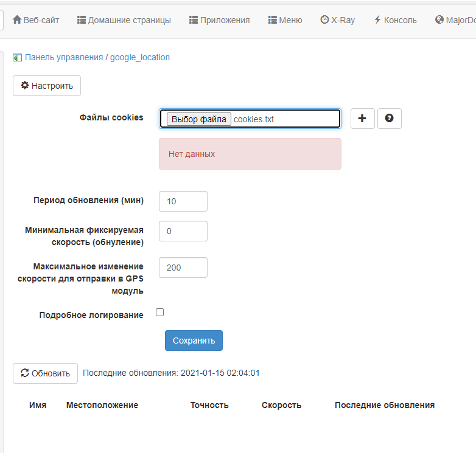The width and height of the screenshot is (476, 453).
Task: Open the Консоль menu item
Action: pyautogui.click(x=395, y=20)
